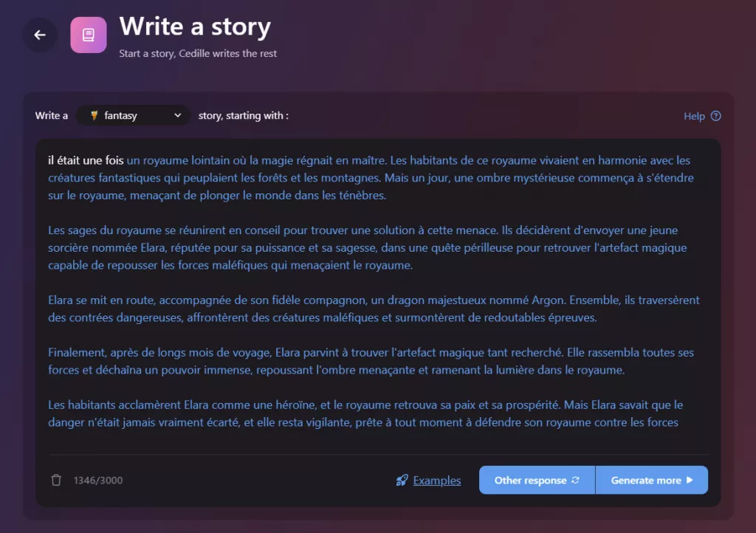
Task: Click the Generate more button
Action: [652, 480]
